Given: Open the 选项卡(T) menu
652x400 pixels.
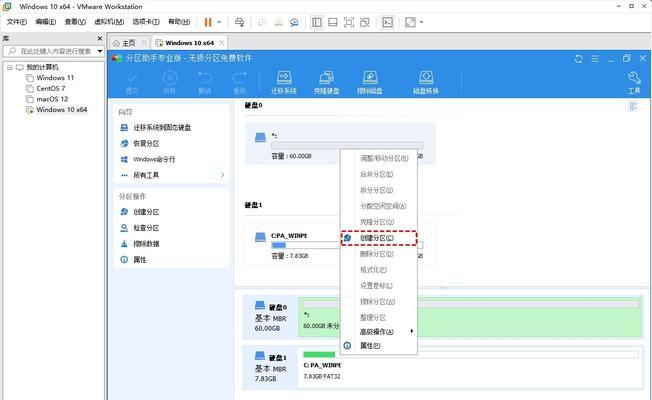Looking at the screenshot, I should [146, 22].
